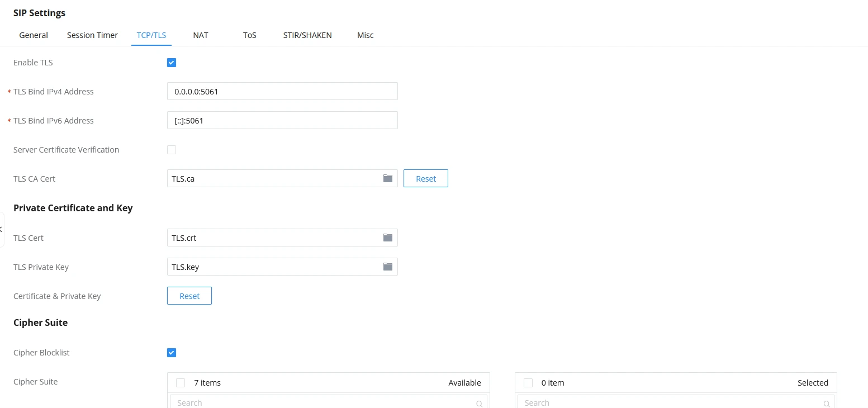Click the search magnifier in Selected list
868x408 pixels.
[x=827, y=404]
